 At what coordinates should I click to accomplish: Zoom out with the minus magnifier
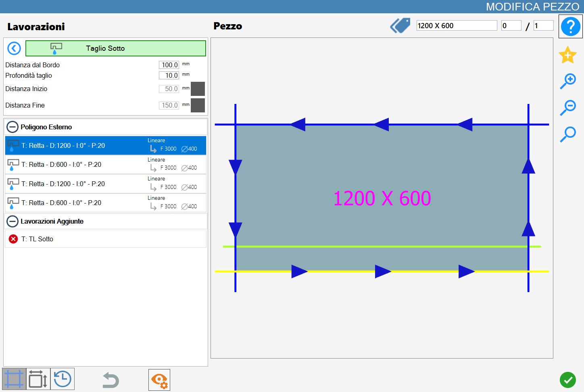(x=568, y=108)
